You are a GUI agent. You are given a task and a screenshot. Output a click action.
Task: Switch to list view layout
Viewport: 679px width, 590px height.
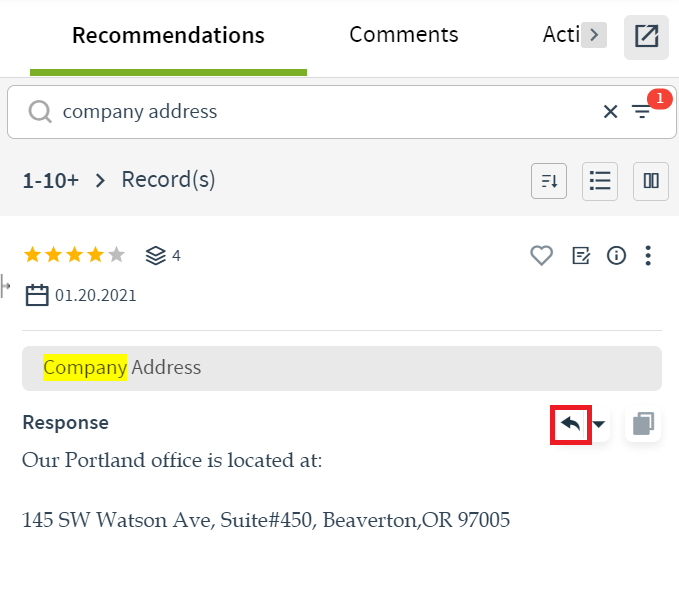(600, 181)
